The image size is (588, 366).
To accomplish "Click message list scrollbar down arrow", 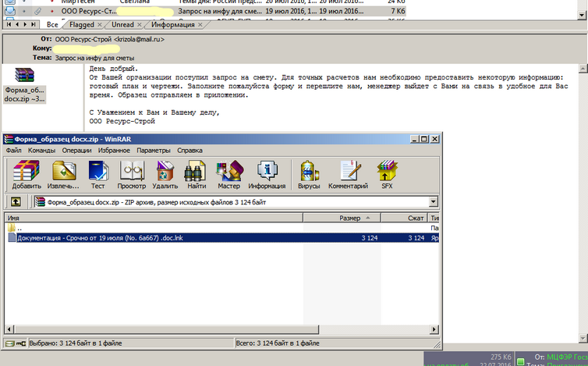I will [x=582, y=16].
